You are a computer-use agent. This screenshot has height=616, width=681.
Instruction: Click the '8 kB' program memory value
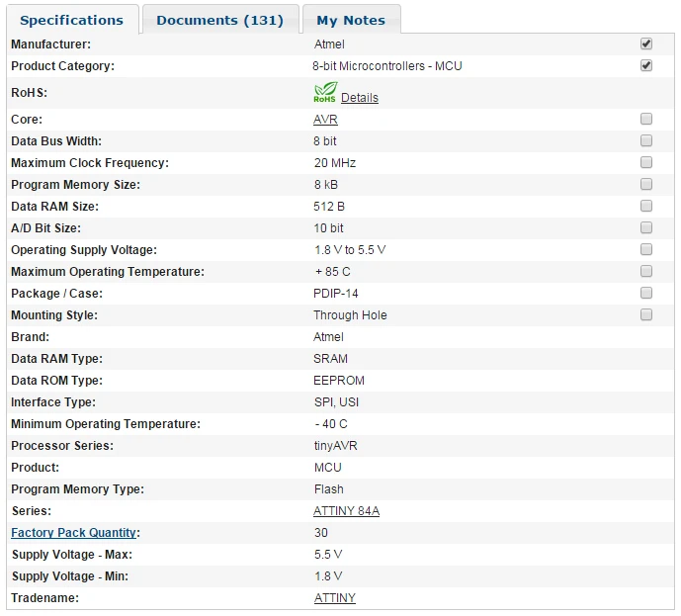tap(326, 185)
